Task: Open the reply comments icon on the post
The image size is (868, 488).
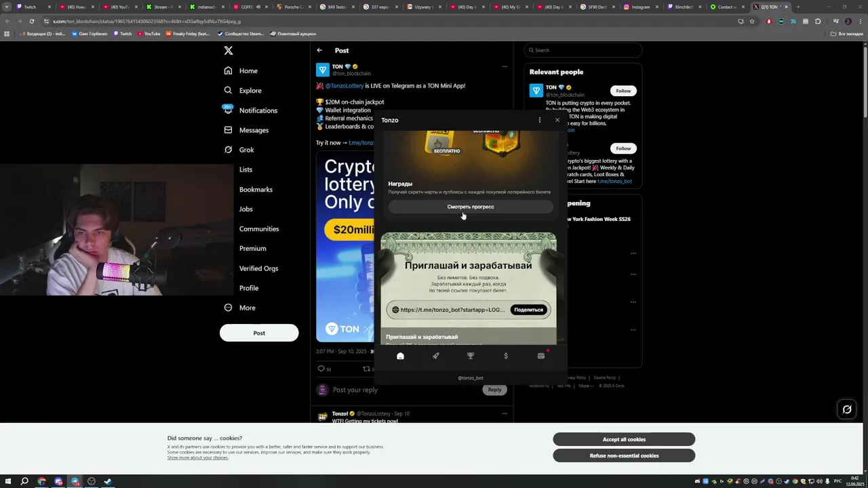Action: (x=321, y=369)
